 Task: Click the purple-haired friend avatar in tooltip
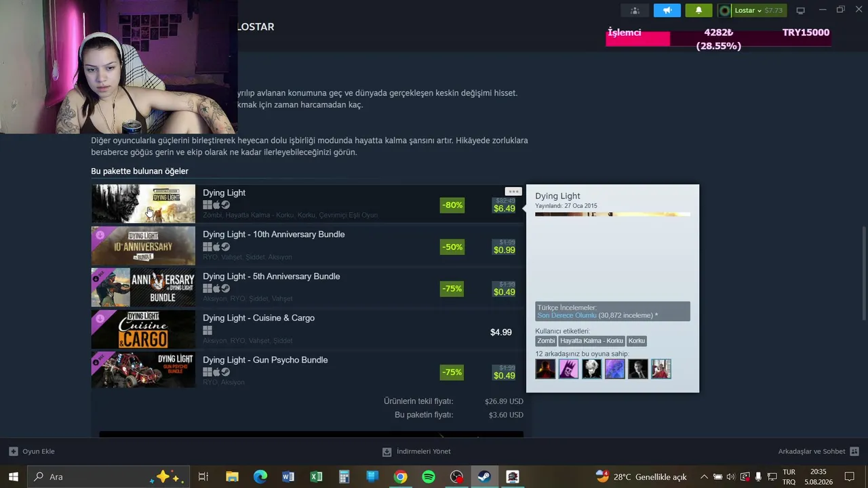coord(568,369)
